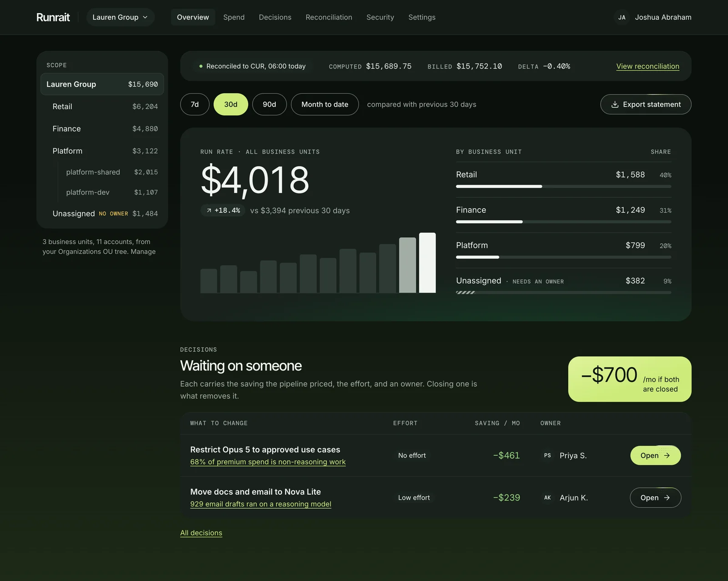Open the Restrict Opus 5 decision
728x581 pixels.
[x=655, y=455]
